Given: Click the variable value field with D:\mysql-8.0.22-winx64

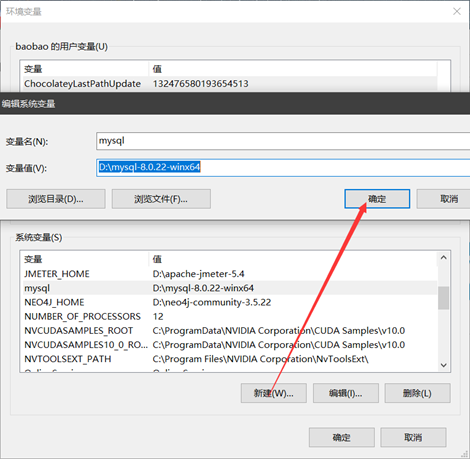Looking at the screenshot, I should click(x=283, y=167).
